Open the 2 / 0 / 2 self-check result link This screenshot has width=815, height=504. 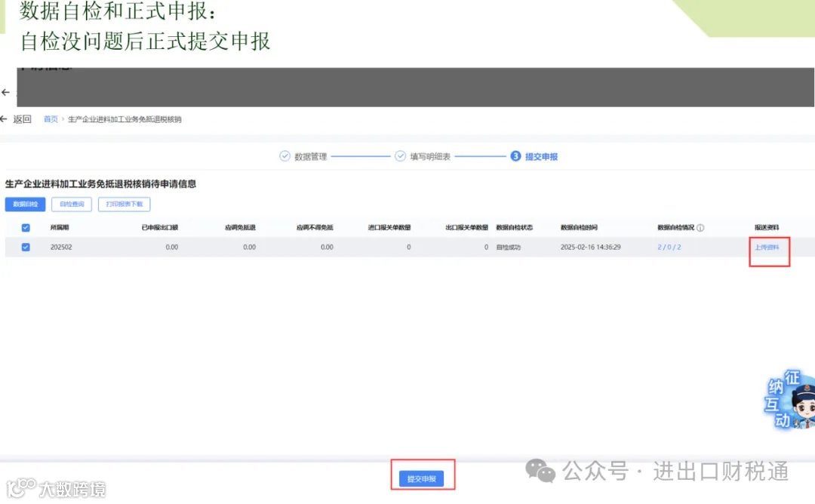[669, 247]
